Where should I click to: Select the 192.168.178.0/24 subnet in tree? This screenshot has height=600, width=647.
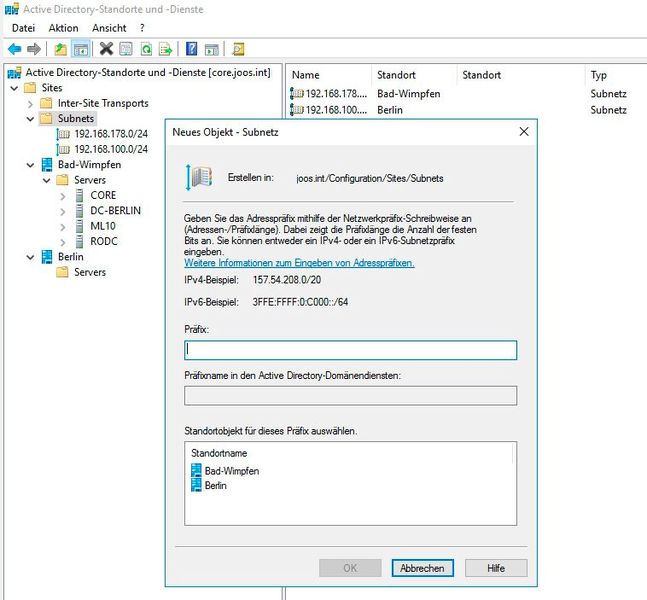(x=110, y=134)
